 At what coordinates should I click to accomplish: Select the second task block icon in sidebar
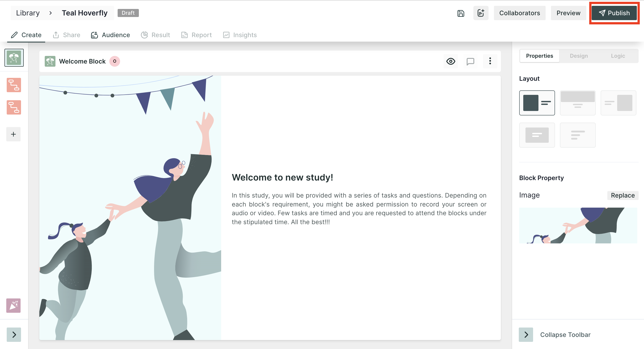pos(14,108)
